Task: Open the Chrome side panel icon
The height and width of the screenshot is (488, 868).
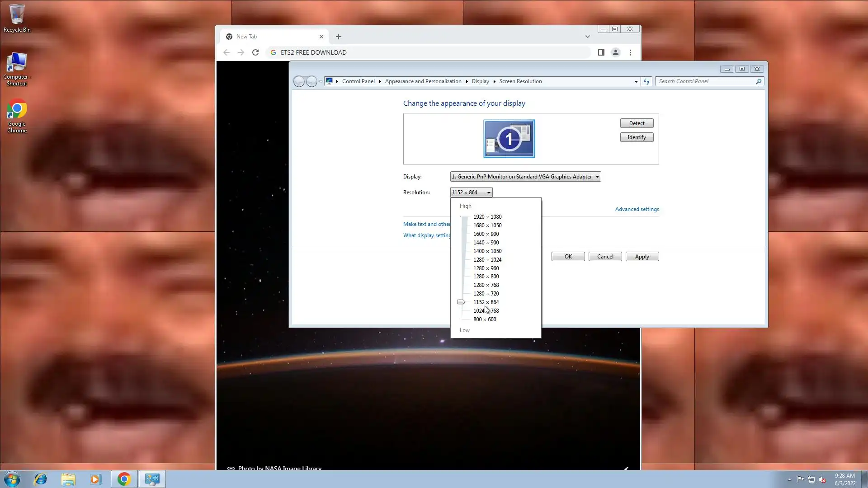Action: (601, 52)
